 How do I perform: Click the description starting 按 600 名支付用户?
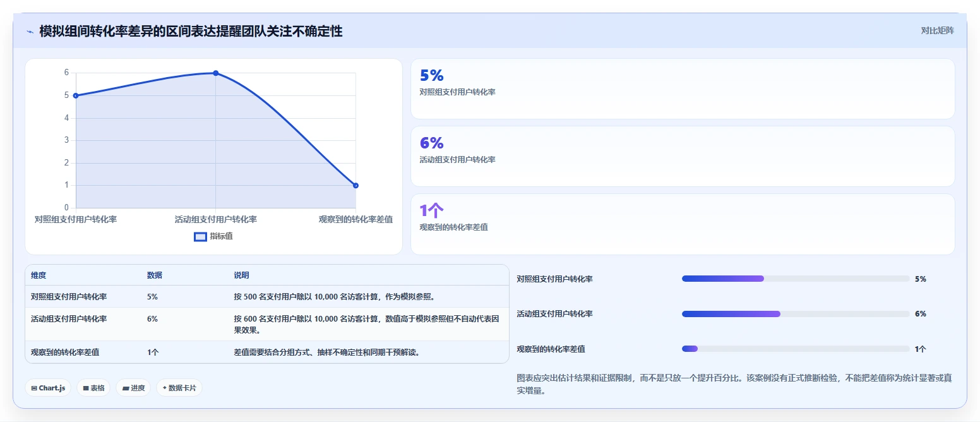pos(367,324)
